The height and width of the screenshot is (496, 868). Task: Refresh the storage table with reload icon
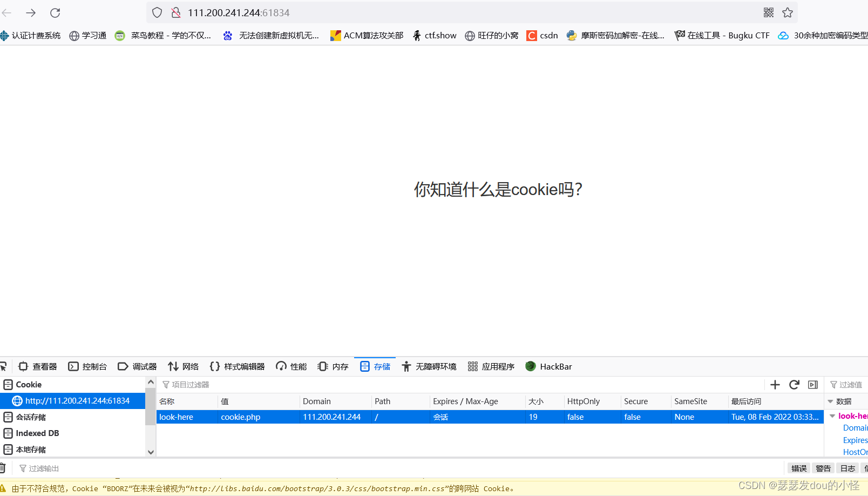coord(794,385)
